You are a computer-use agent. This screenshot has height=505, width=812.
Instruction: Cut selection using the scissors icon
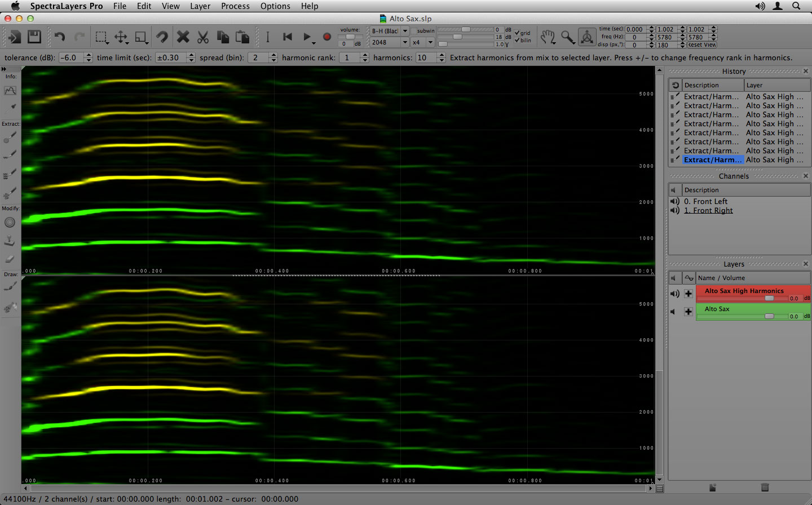click(x=203, y=37)
